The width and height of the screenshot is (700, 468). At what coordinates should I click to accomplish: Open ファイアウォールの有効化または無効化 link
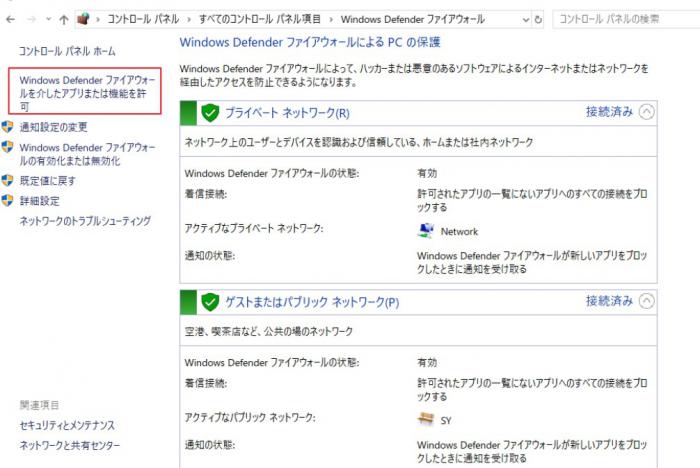[x=87, y=154]
